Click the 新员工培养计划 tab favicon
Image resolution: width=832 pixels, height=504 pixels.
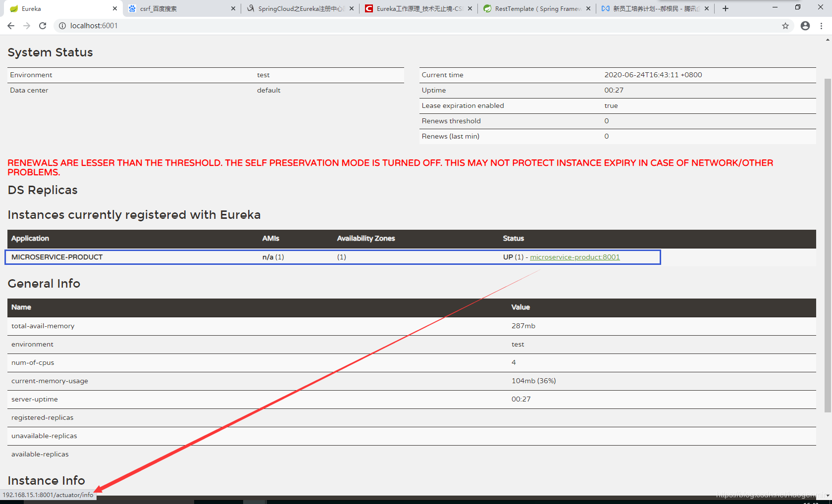(606, 8)
